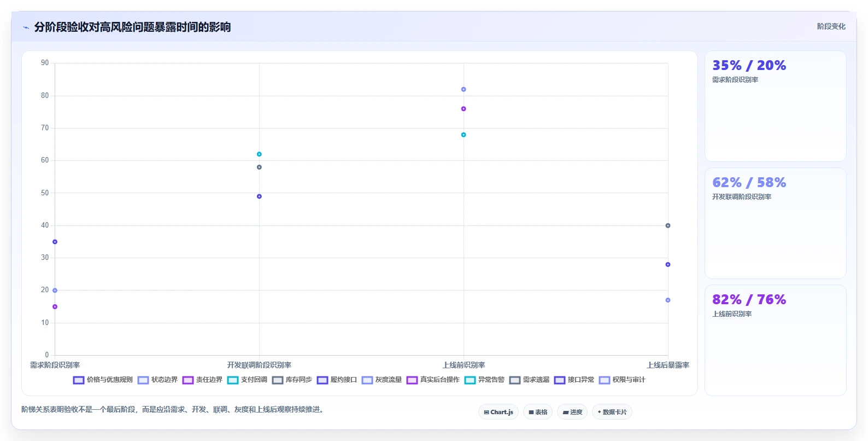The width and height of the screenshot is (868, 441).
Task: Click the data point at value 20 on 需求阶段识别率
Action: coord(55,291)
